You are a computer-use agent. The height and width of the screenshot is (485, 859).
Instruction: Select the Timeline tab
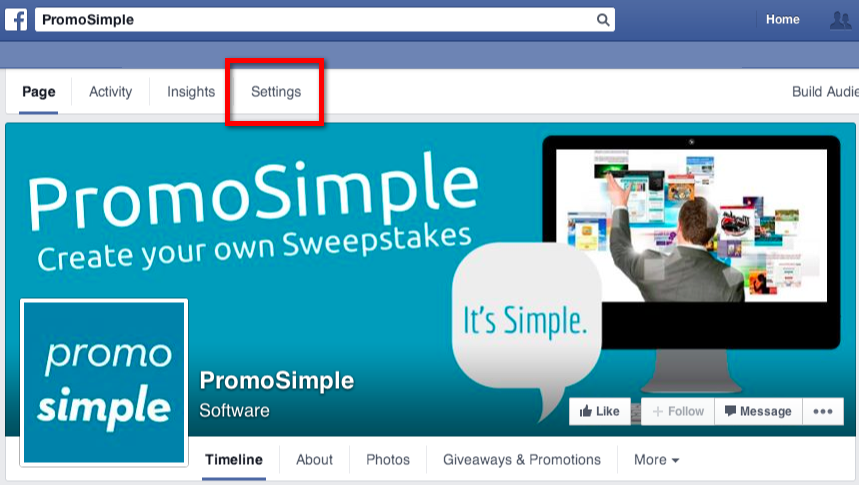(234, 459)
